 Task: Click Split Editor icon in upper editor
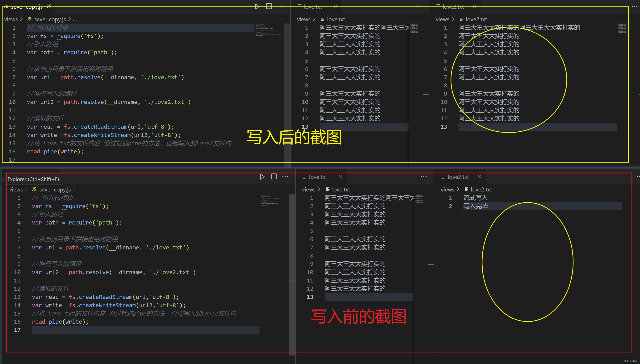coord(269,6)
